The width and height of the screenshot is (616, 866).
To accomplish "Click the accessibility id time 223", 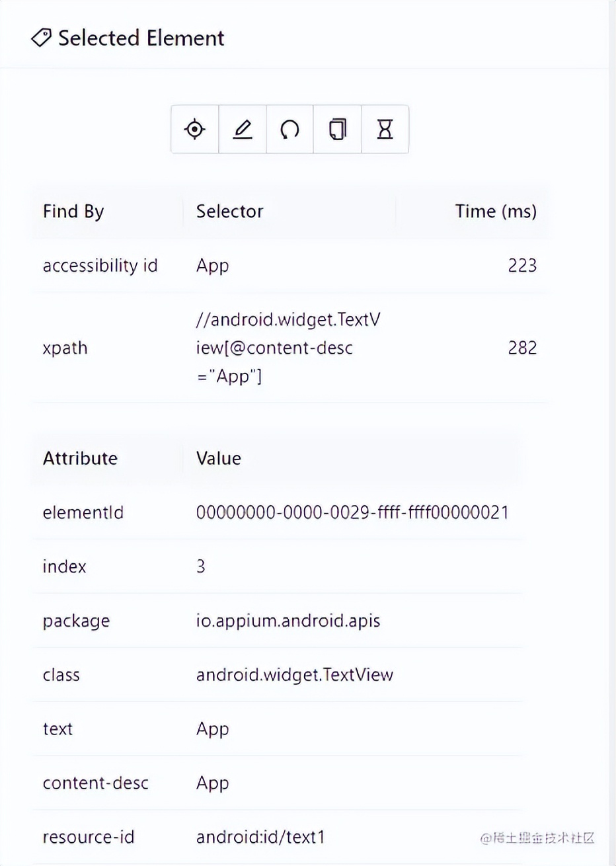I will [521, 266].
